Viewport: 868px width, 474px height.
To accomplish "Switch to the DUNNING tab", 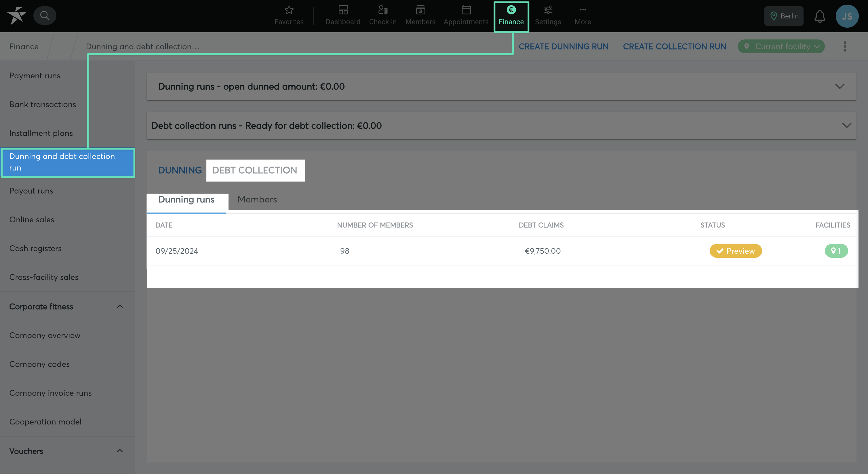I will tap(180, 170).
